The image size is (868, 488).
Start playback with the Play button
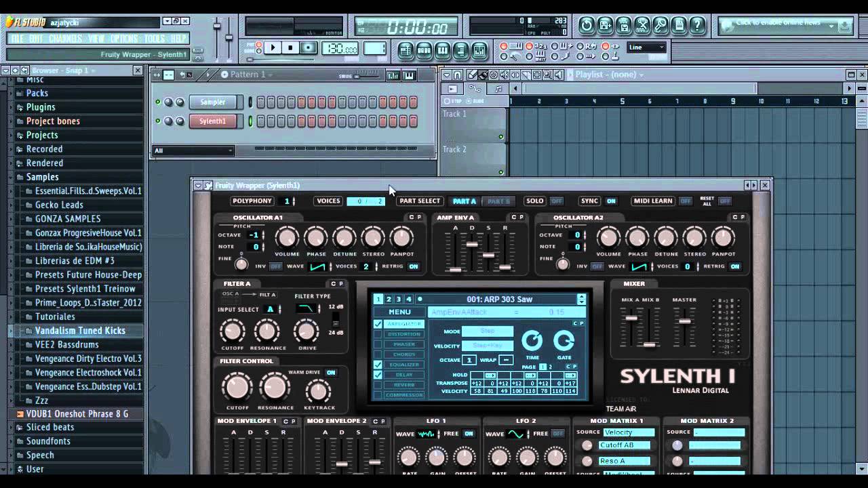coord(273,48)
